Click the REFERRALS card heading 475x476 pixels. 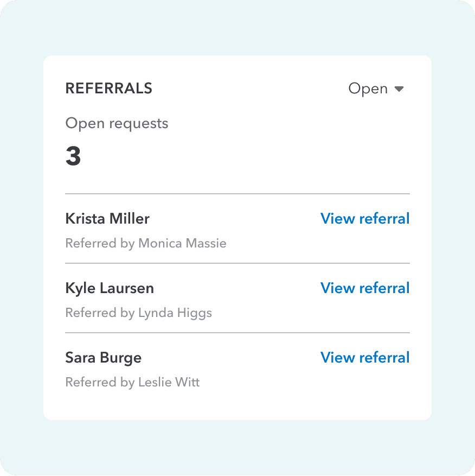108,88
